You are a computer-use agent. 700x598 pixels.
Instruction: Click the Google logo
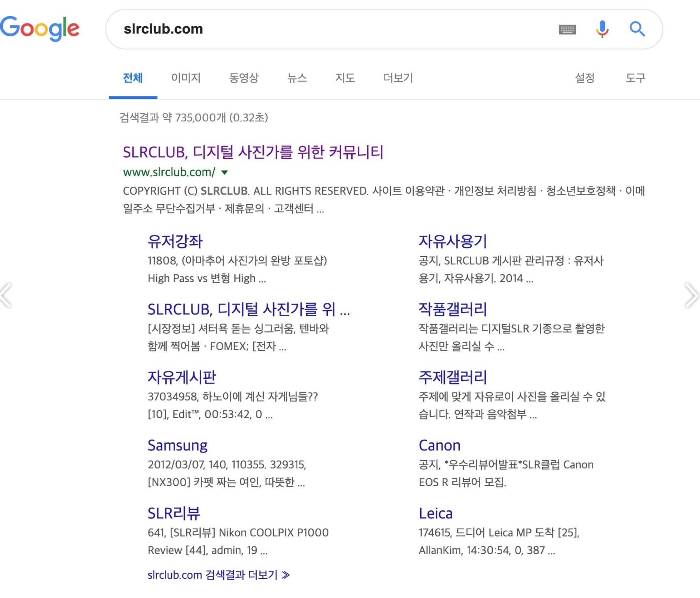tap(40, 29)
